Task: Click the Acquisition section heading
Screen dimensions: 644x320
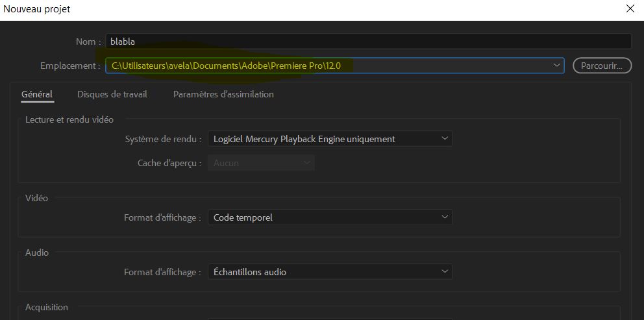Action: tap(47, 307)
